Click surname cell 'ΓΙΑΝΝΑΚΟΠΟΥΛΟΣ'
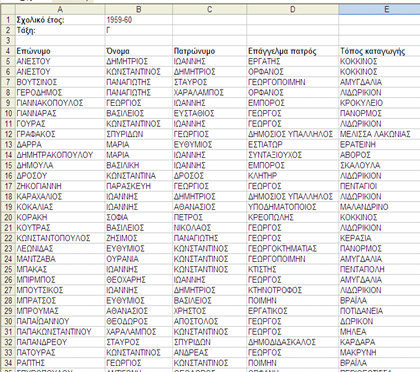The image size is (420, 372). pos(60,103)
